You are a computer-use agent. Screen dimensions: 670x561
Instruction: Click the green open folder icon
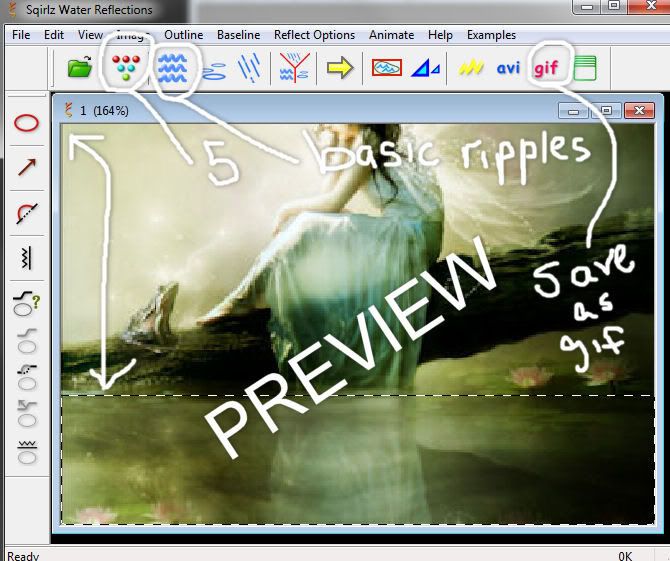click(80, 68)
